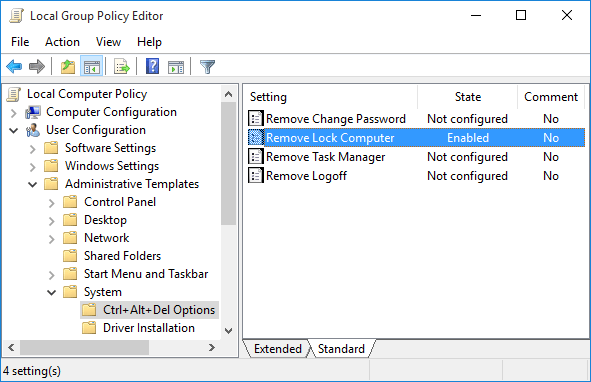Click the blue Back arrow toolbar icon
The image size is (591, 382).
point(14,67)
